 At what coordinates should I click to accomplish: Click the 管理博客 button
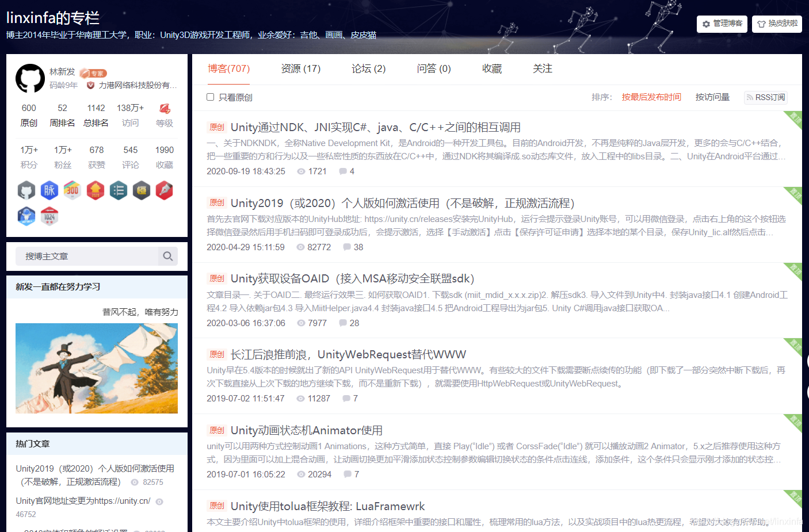coord(722,24)
